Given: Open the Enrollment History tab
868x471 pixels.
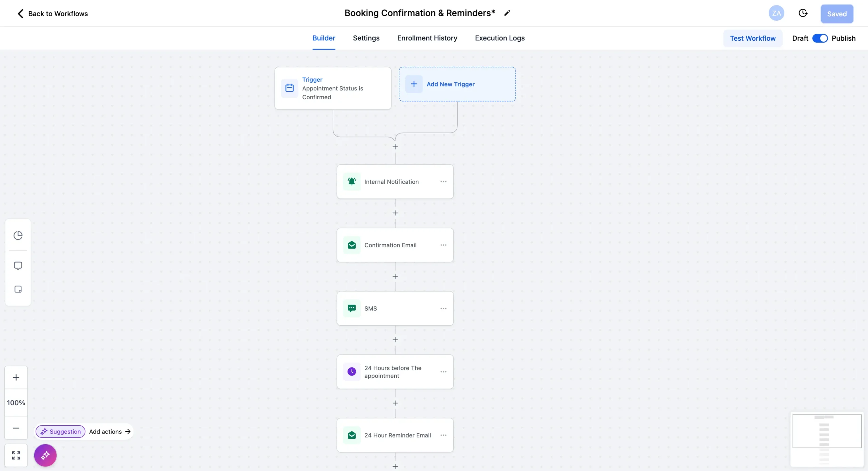Looking at the screenshot, I should pos(427,38).
